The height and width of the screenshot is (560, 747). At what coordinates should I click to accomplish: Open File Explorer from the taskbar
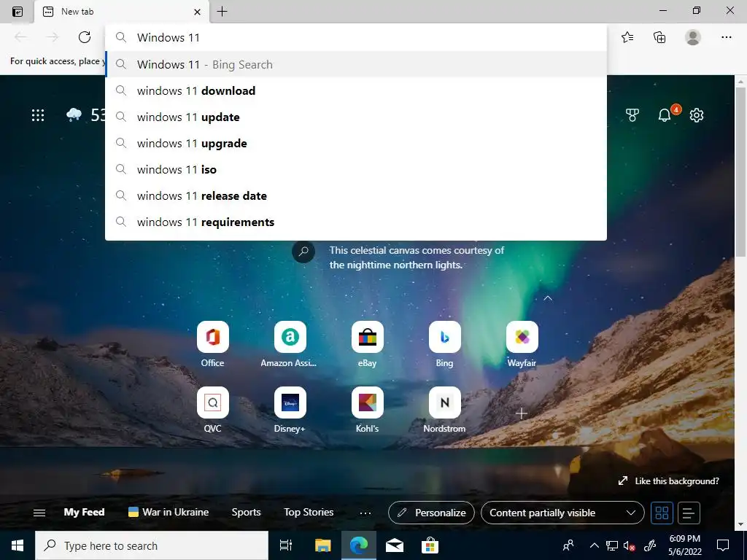click(322, 545)
